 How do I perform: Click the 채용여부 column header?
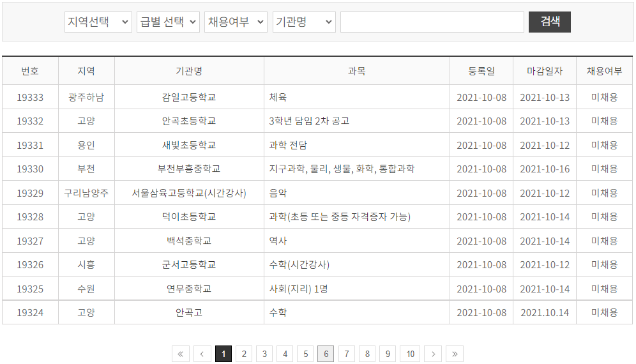(x=604, y=71)
